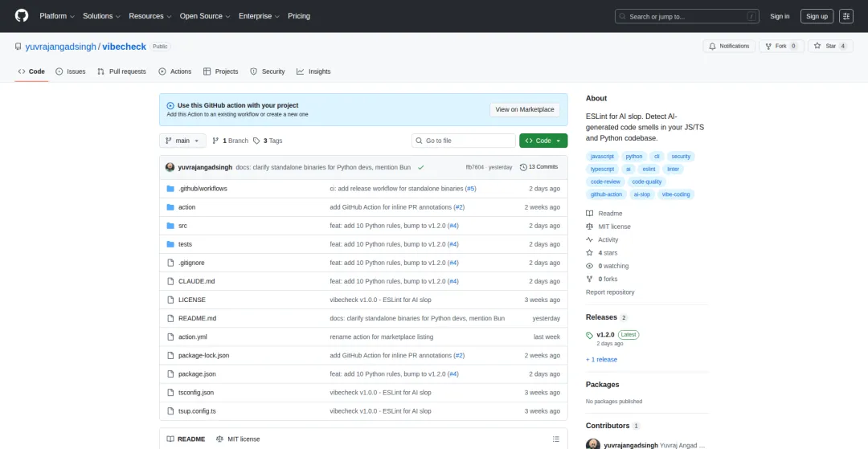Open the tsconfig.json file
The image size is (868, 449).
click(x=196, y=393)
